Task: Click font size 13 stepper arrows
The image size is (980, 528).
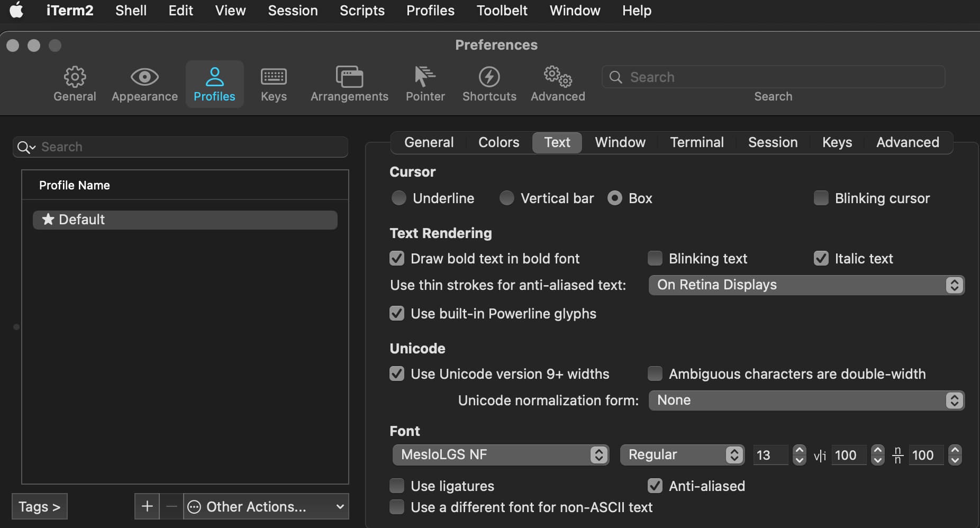Action: [800, 455]
